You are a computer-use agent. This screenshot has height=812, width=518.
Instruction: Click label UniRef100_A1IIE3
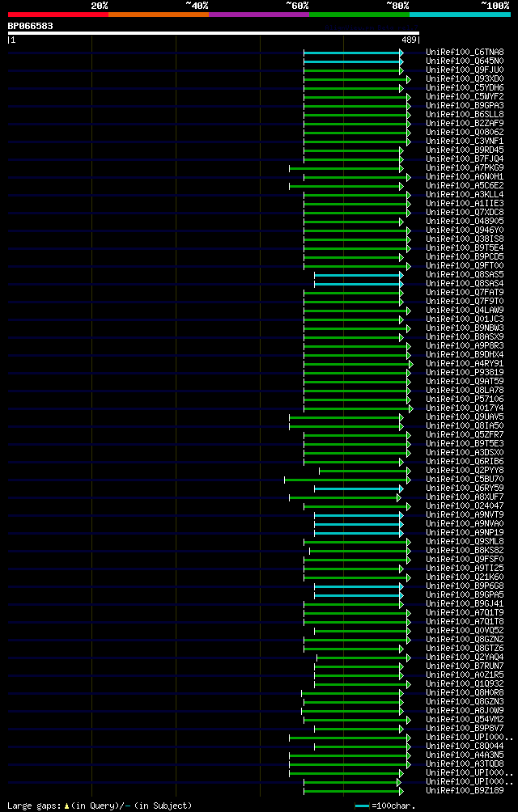(464, 204)
